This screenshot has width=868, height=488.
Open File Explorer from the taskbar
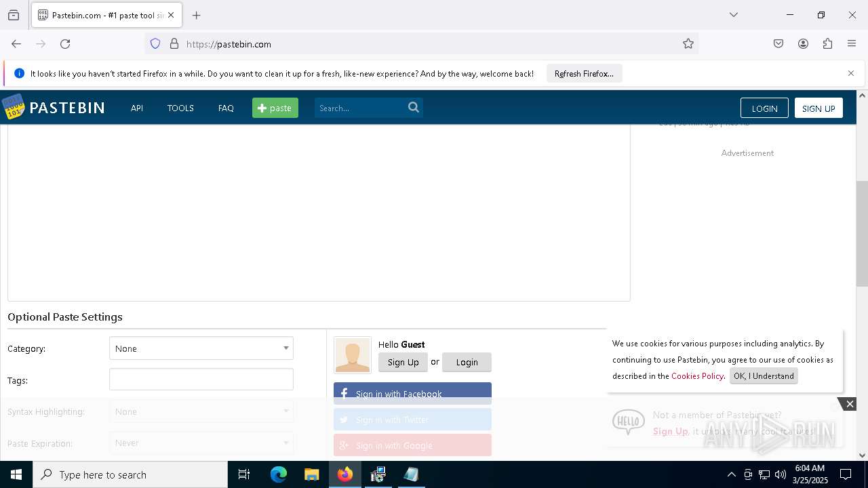coord(311,474)
